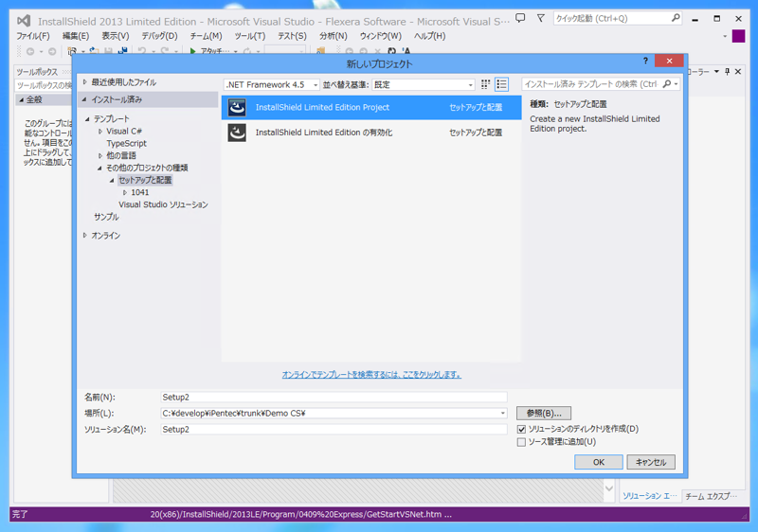The image size is (758, 532).
Task: Click the Quick Launch magnifier icon
Action: [676, 18]
